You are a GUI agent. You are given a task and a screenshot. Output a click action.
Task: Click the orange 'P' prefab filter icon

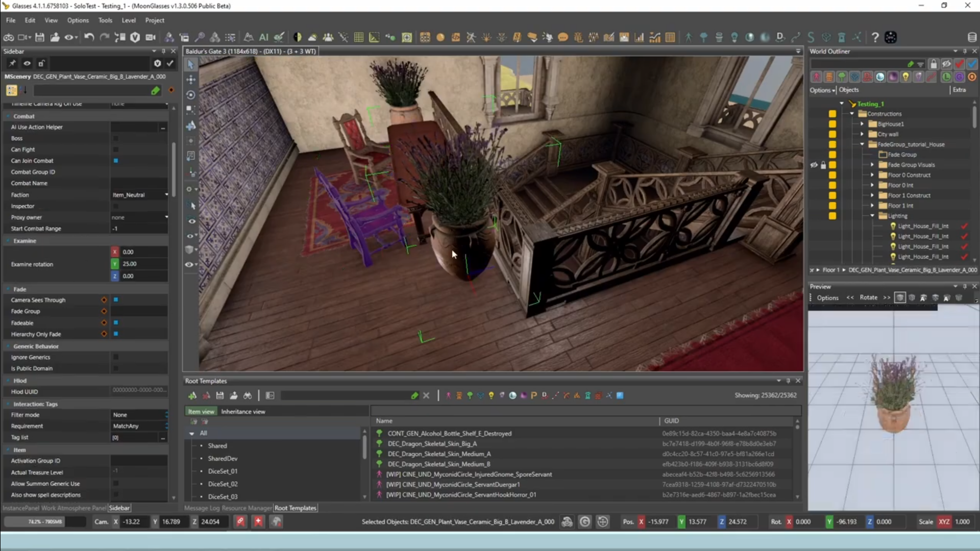[x=533, y=395]
